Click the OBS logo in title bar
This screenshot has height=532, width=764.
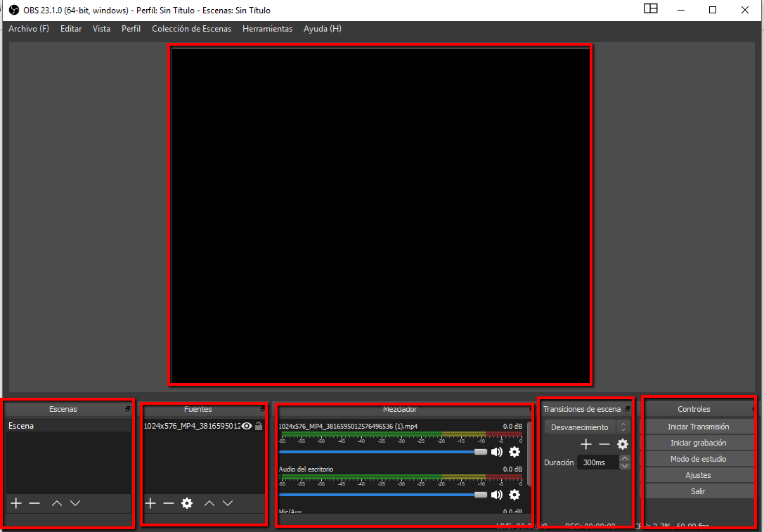tap(14, 10)
